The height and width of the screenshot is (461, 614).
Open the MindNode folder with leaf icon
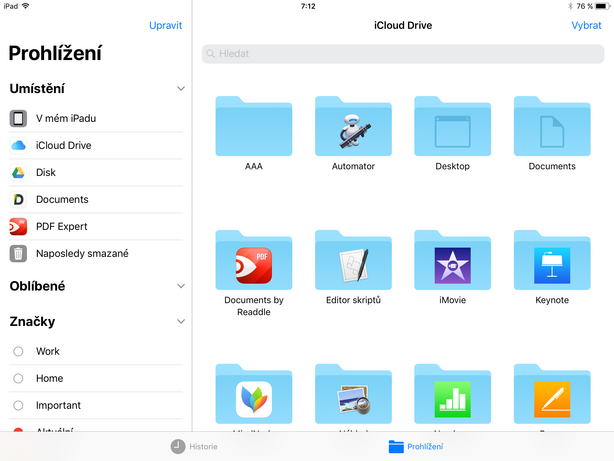coord(254,394)
